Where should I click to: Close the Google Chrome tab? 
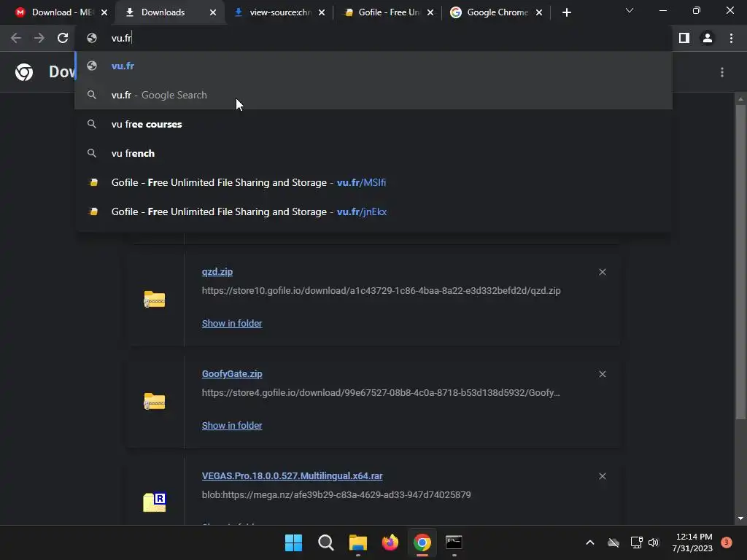coord(539,13)
